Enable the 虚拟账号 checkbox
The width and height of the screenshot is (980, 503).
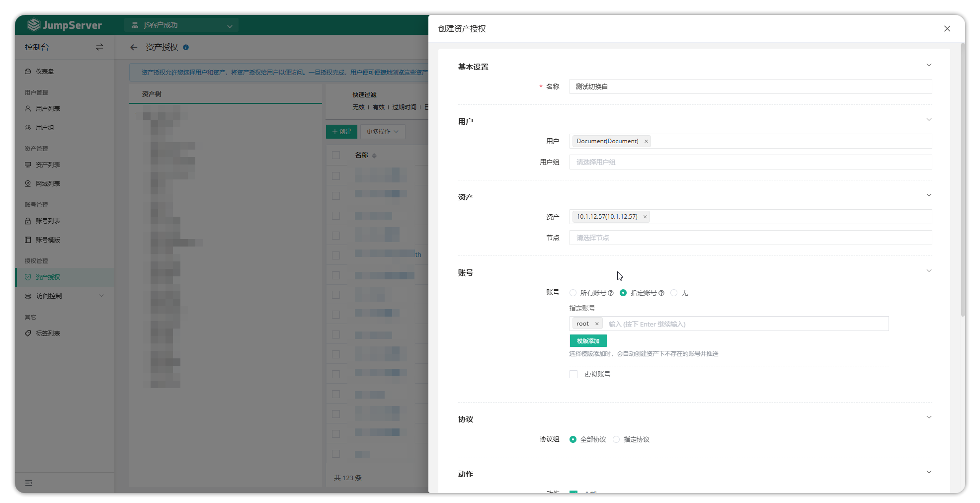coord(573,375)
